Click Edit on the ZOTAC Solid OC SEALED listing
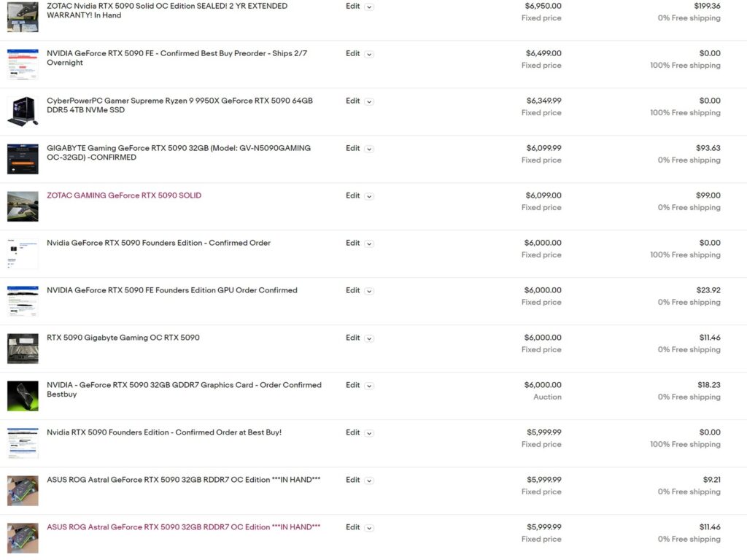The height and width of the screenshot is (560, 747). tap(352, 6)
